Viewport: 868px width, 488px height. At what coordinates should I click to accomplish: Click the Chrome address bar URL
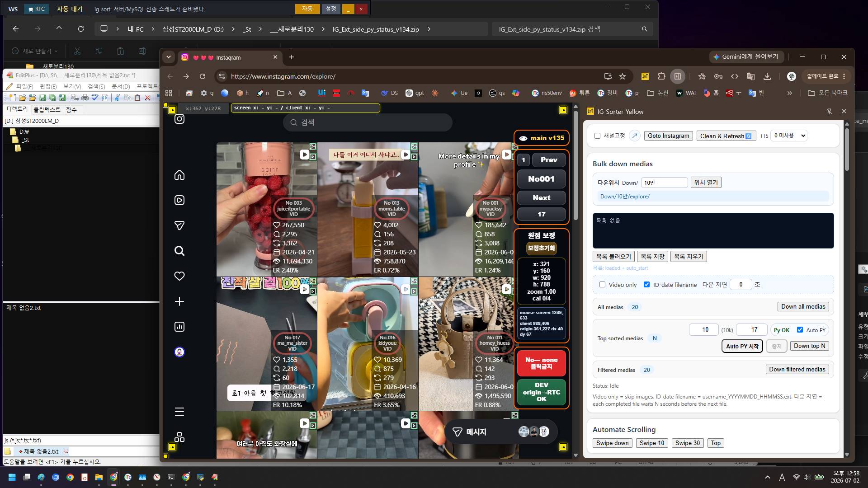283,76
